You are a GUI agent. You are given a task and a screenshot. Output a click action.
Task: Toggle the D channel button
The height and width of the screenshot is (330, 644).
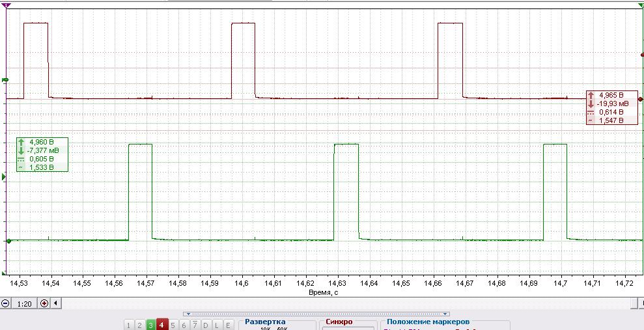click(x=206, y=325)
